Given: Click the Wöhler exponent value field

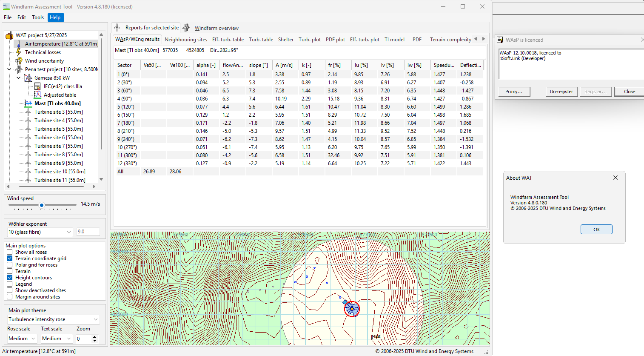Looking at the screenshot, I should pos(88,232).
